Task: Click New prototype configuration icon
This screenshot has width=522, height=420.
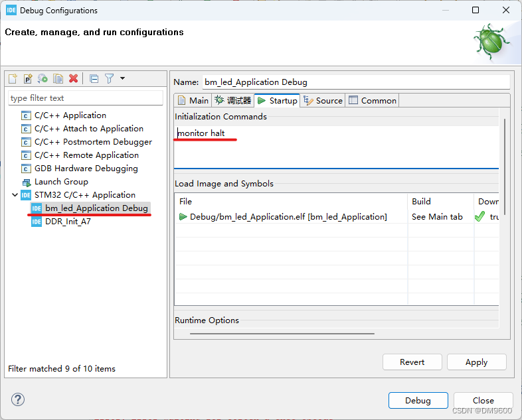Action: pos(28,79)
